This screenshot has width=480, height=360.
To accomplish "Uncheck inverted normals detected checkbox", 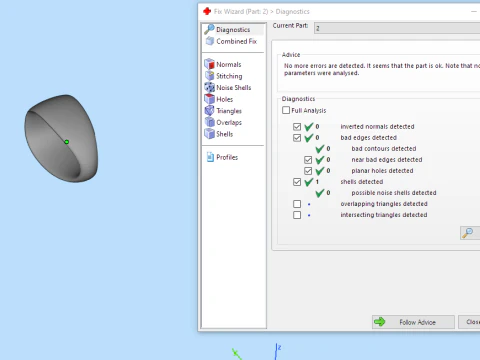I will click(297, 127).
